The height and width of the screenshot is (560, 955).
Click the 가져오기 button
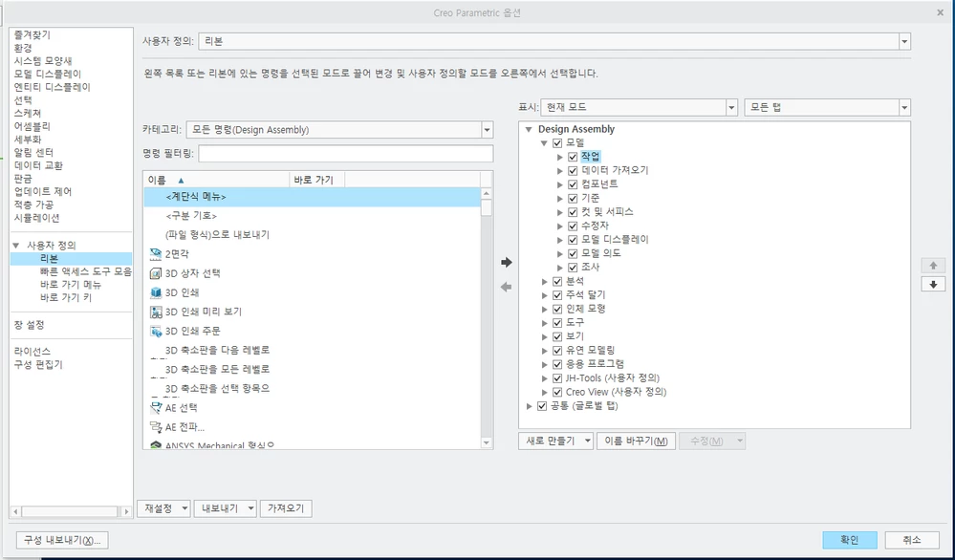(284, 507)
